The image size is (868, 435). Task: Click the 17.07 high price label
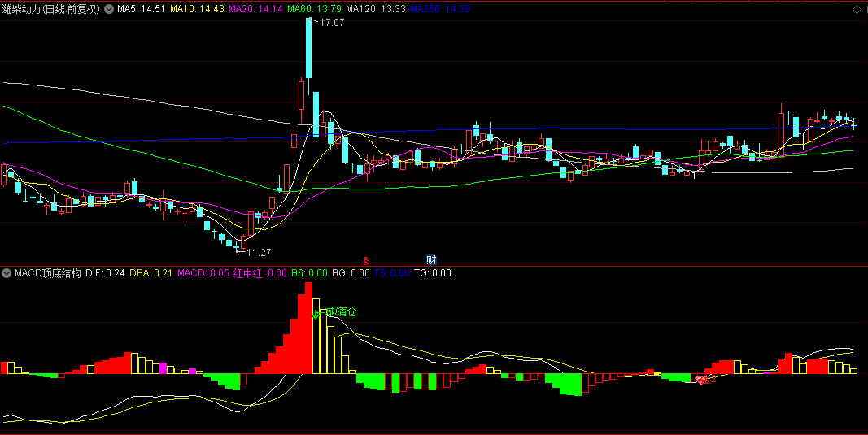(x=332, y=23)
